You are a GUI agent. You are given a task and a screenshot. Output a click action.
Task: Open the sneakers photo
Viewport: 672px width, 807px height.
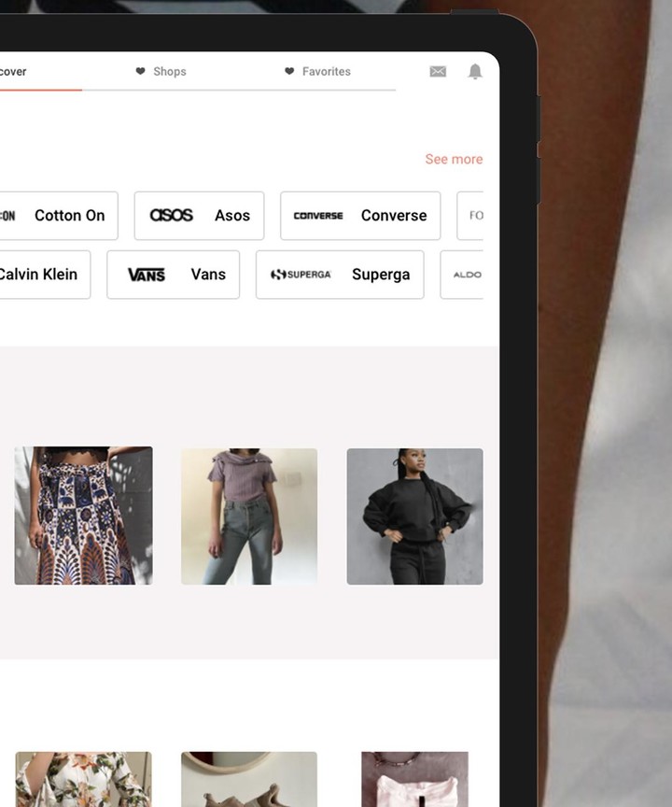[x=249, y=779]
